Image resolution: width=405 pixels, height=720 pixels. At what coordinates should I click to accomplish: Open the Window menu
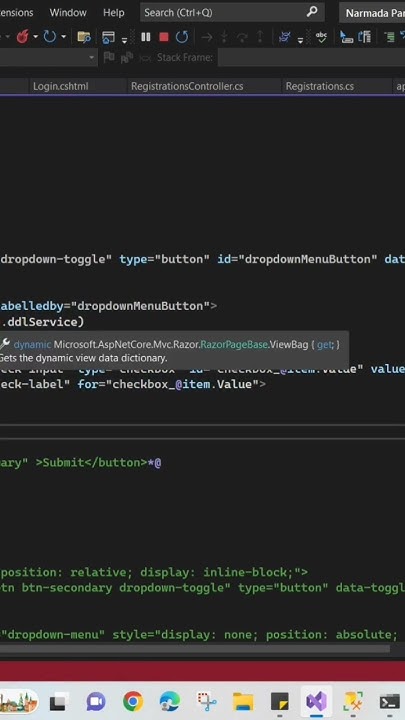(68, 13)
